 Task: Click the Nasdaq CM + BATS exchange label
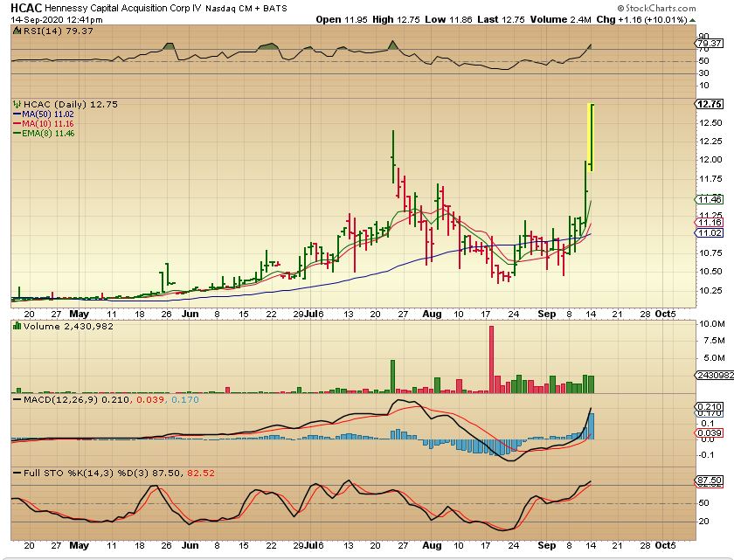pos(246,9)
